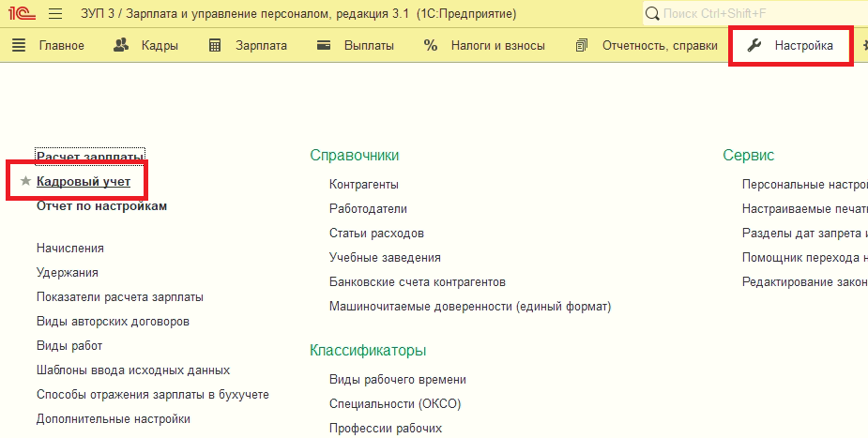Toggle favorite star next to Кадровый учет
This screenshot has height=438, width=868.
point(25,181)
